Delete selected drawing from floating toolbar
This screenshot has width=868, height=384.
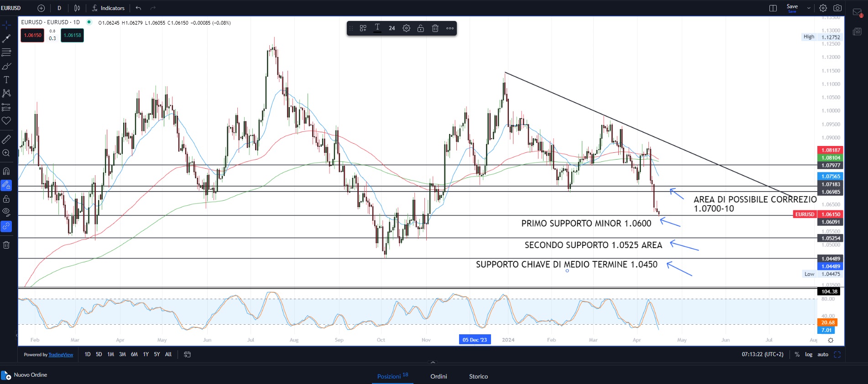click(x=435, y=28)
